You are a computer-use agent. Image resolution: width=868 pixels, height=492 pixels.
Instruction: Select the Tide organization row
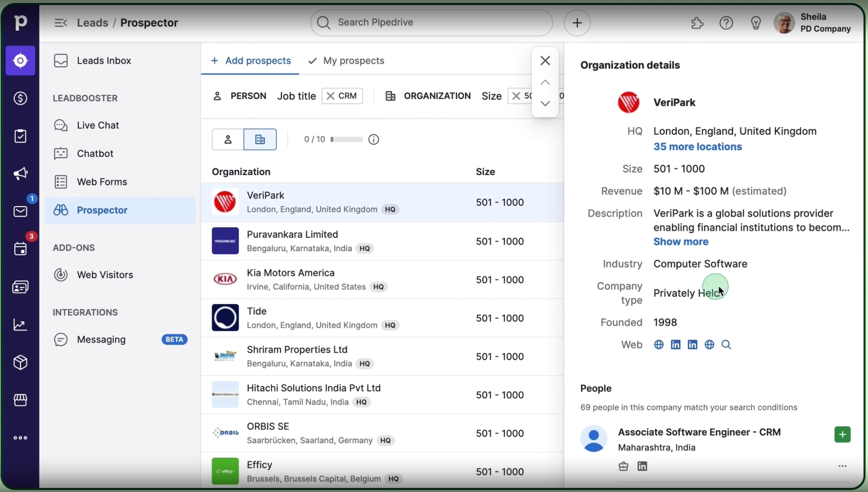pos(383,318)
